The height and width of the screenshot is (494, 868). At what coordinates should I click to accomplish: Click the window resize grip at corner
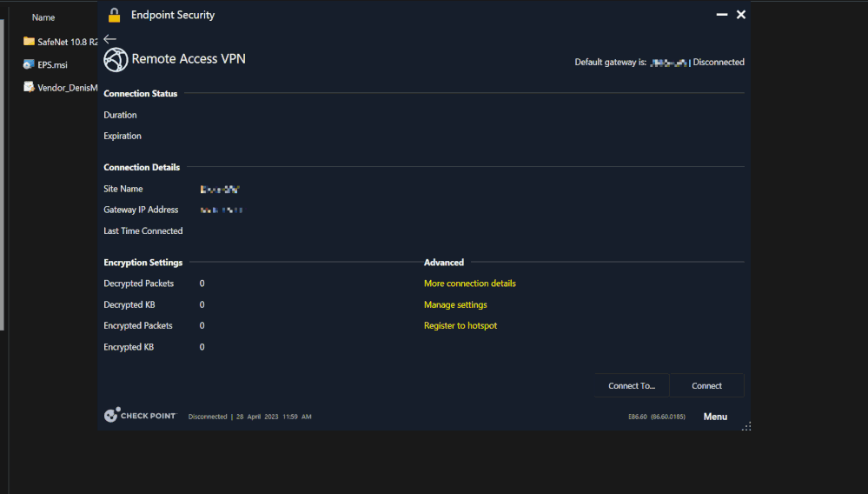[746, 426]
